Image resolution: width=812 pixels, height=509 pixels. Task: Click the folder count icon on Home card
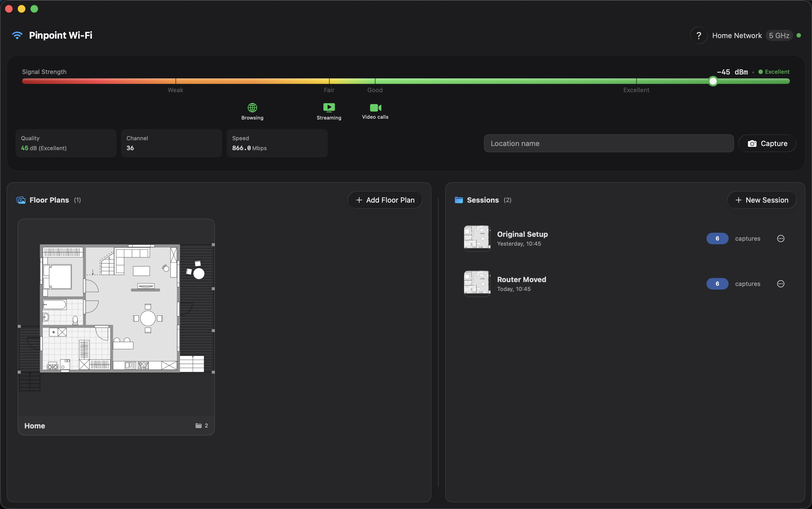pos(199,426)
